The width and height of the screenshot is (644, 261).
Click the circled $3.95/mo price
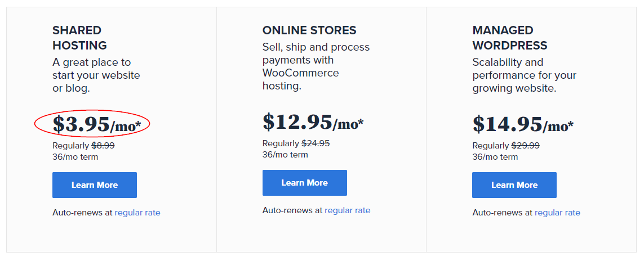tap(96, 125)
